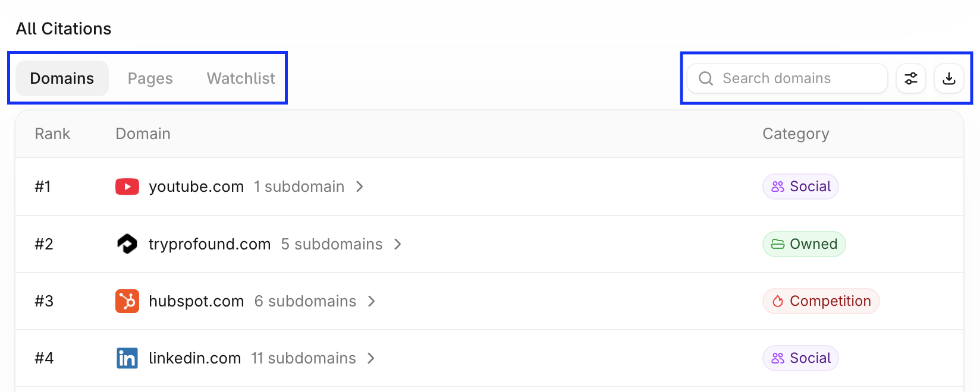980x392 pixels.
Task: Open the hubspot.com domain link
Action: tap(196, 301)
